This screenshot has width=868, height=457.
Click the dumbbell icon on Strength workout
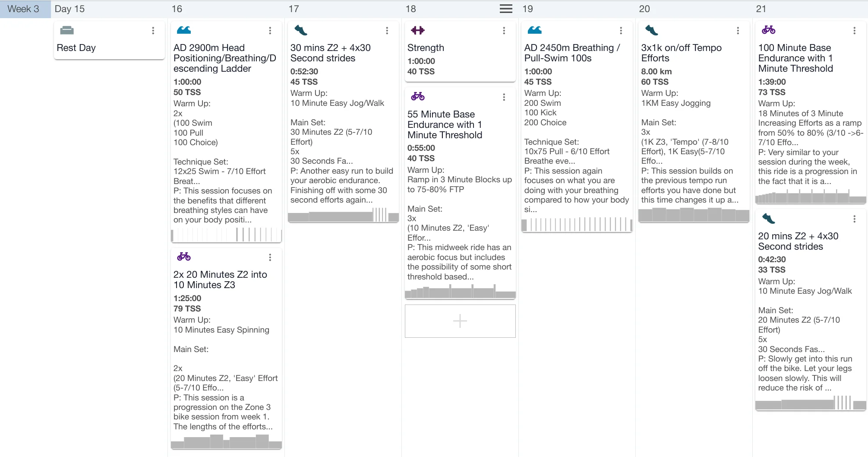(x=418, y=30)
